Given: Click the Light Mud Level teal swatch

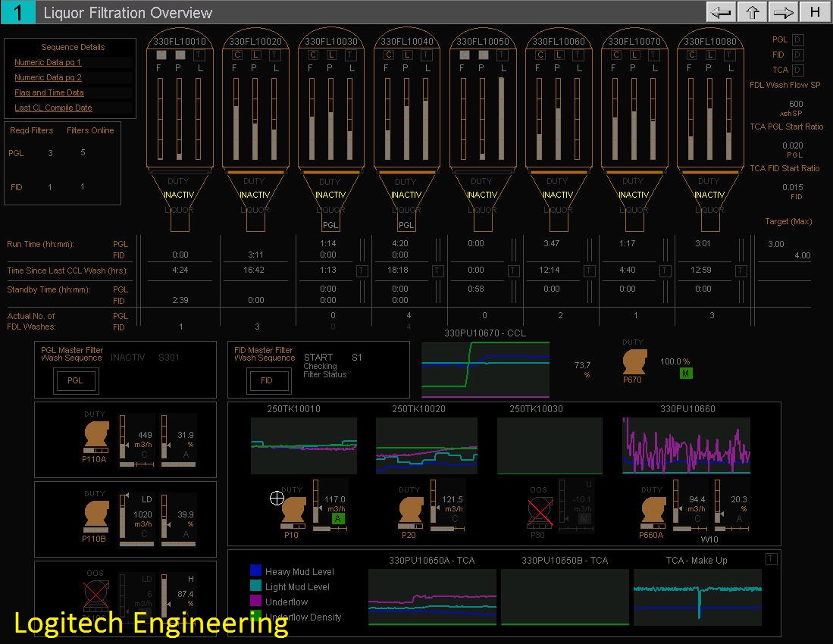Looking at the screenshot, I should (x=255, y=585).
